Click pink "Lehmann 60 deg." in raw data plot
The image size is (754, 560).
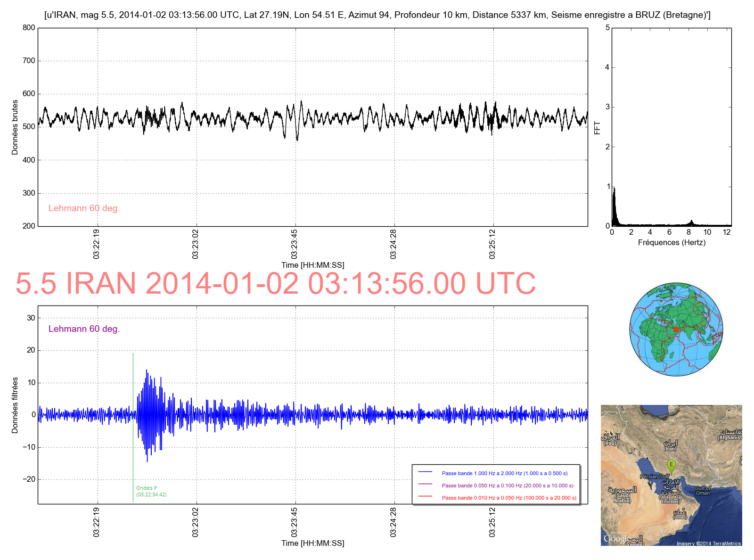tap(84, 208)
